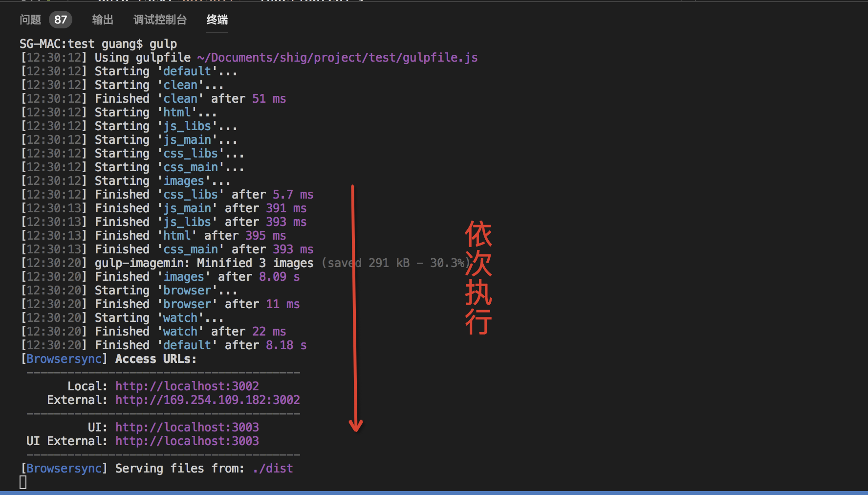Click the gulp-imagemin Minified 3 images line
Screen dimensions: 868x495
(x=245, y=263)
